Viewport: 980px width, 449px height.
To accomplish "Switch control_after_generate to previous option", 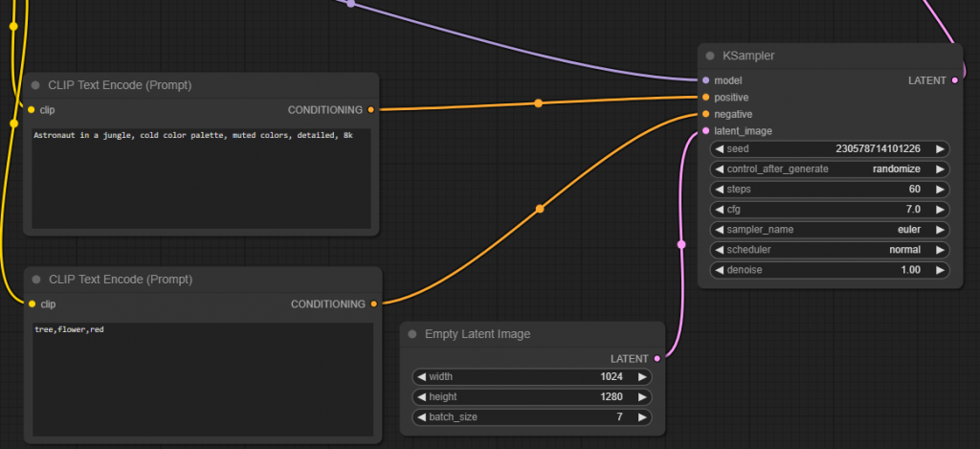I will pyautogui.click(x=719, y=168).
